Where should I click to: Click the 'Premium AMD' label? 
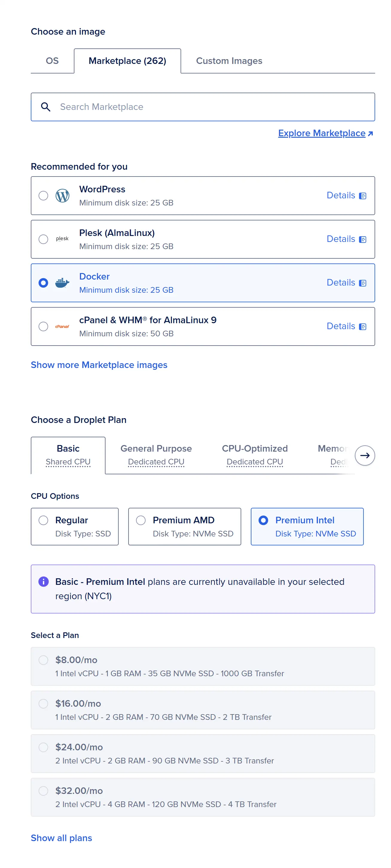184,520
